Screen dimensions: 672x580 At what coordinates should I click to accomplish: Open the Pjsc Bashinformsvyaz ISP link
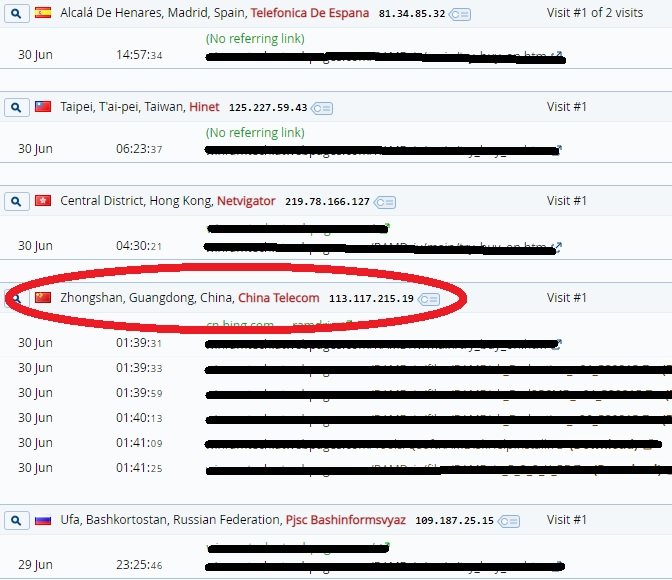coord(346,520)
